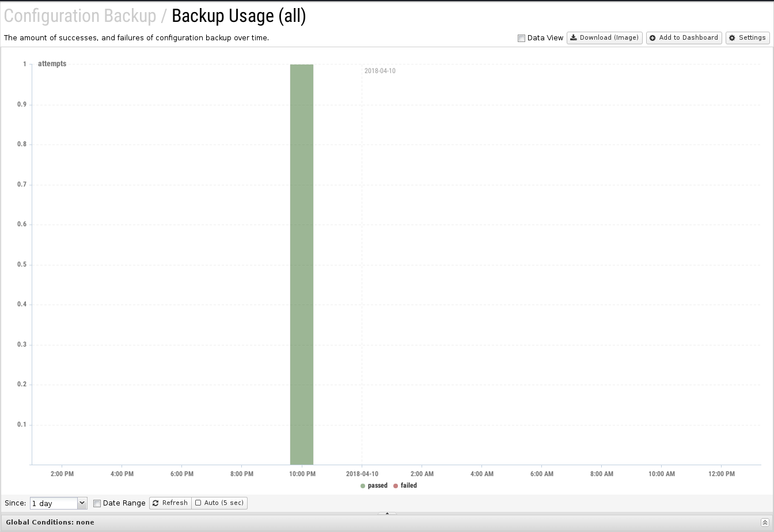This screenshot has width=774, height=532.
Task: Click the 2:00 AM x-axis tick label
Action: coord(422,474)
